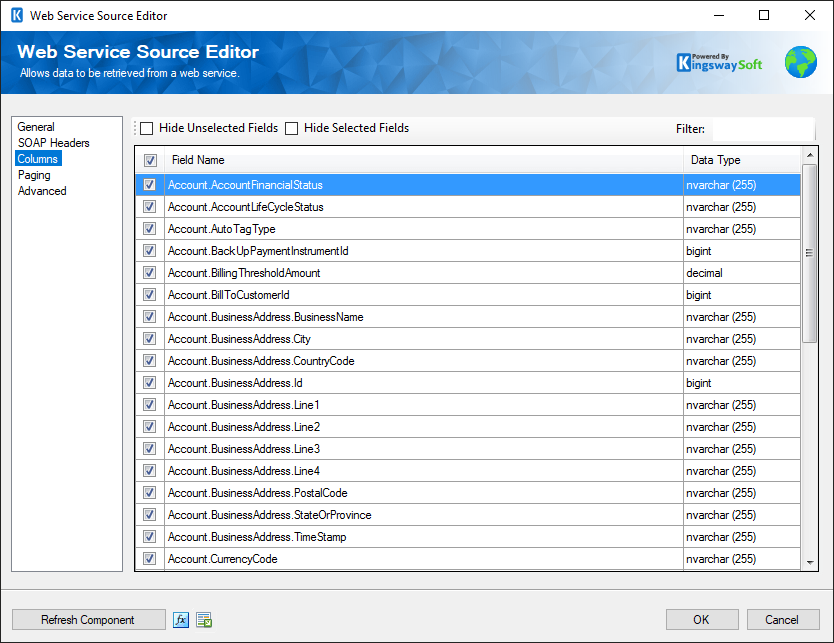Click the K app icon in title bar
The height and width of the screenshot is (643, 834).
(17, 15)
